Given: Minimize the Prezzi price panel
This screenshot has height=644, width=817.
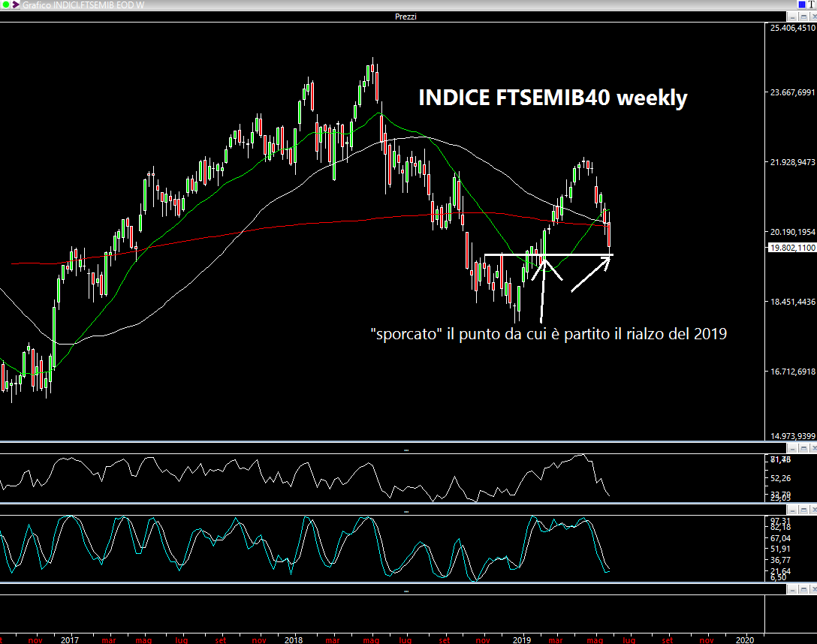Looking at the screenshot, I should [x=792, y=17].
